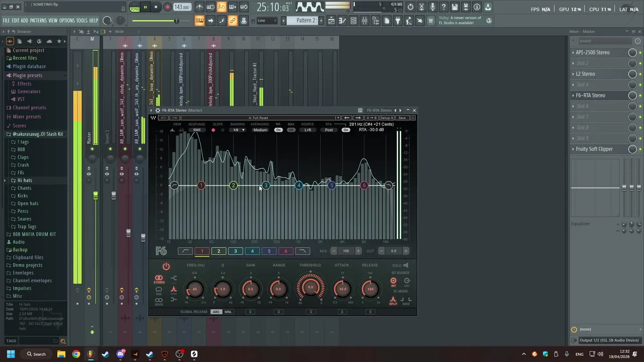Click the help question mark icon

click(x=443, y=7)
